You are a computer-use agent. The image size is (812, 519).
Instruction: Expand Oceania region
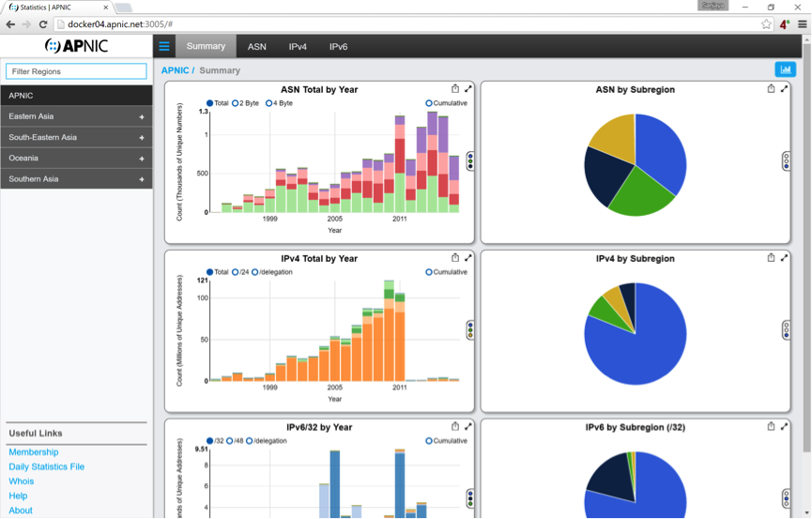(x=142, y=159)
